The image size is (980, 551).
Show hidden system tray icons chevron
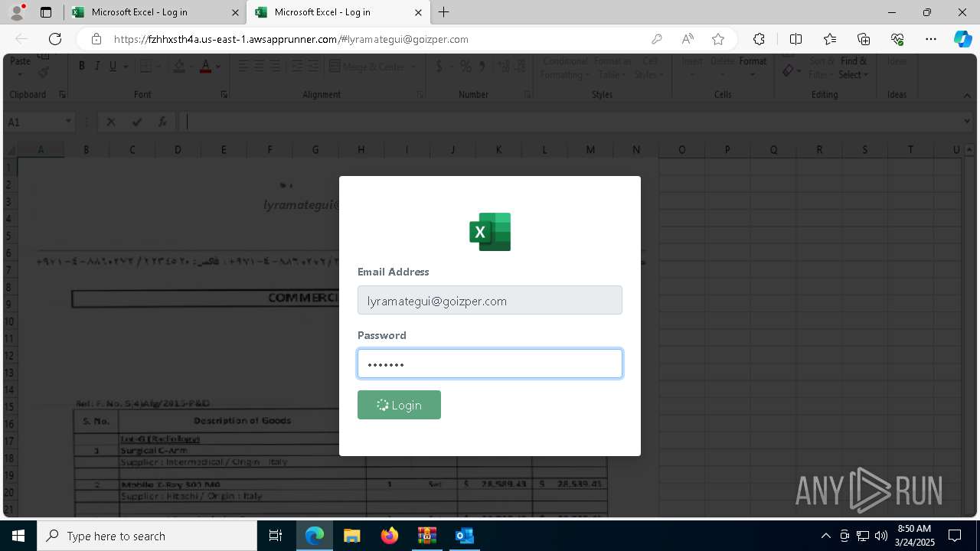825,536
